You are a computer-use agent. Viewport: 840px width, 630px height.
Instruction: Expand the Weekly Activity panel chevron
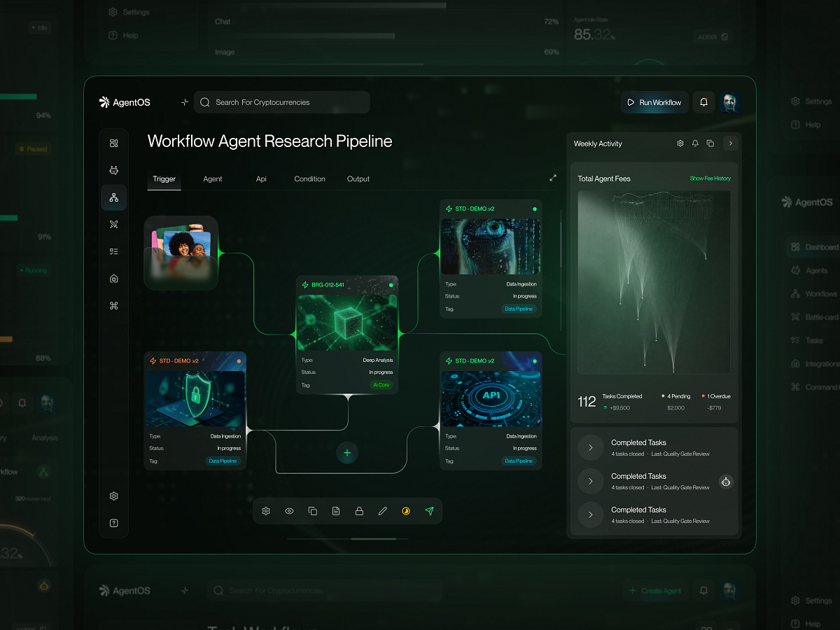[730, 143]
